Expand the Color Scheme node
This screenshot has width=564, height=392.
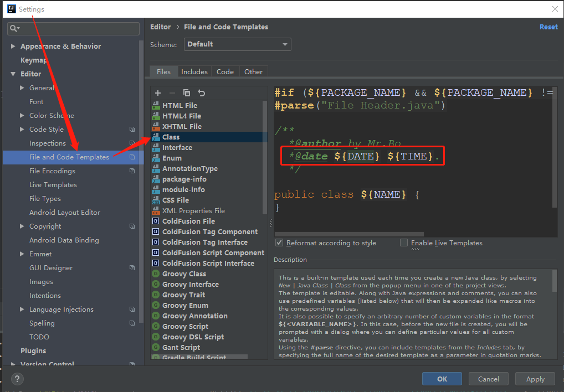(22, 115)
